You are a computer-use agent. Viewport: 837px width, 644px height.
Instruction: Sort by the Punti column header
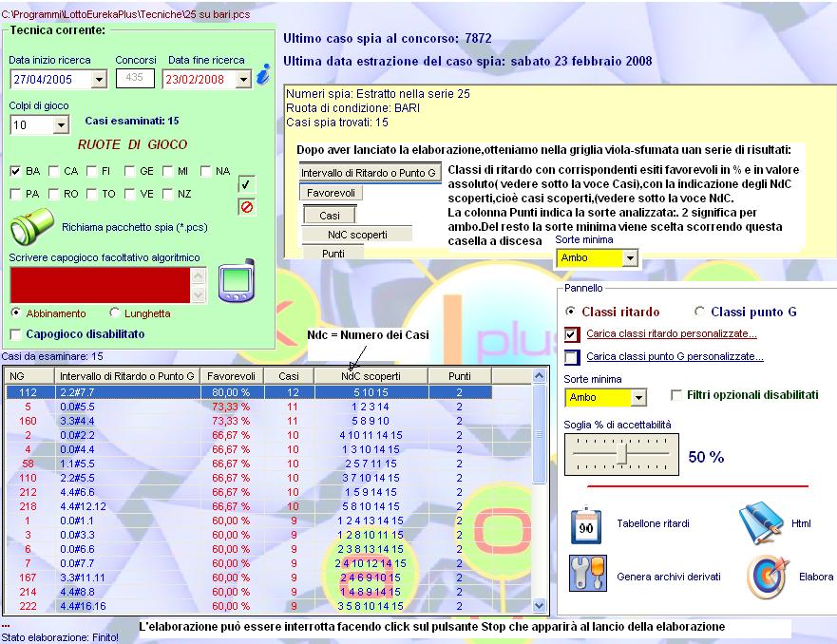460,376
